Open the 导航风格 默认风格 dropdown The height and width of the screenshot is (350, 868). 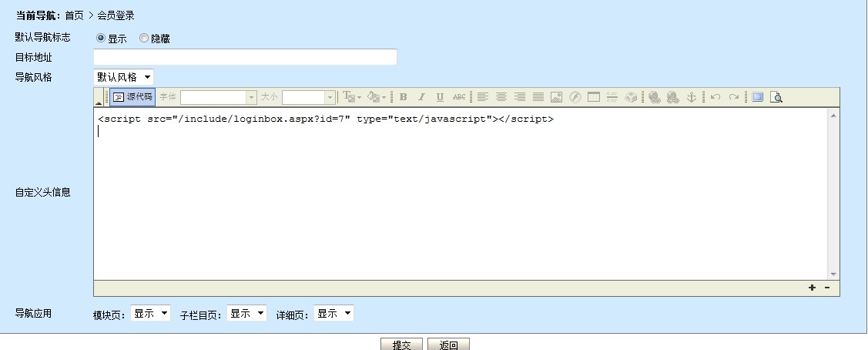[x=123, y=77]
